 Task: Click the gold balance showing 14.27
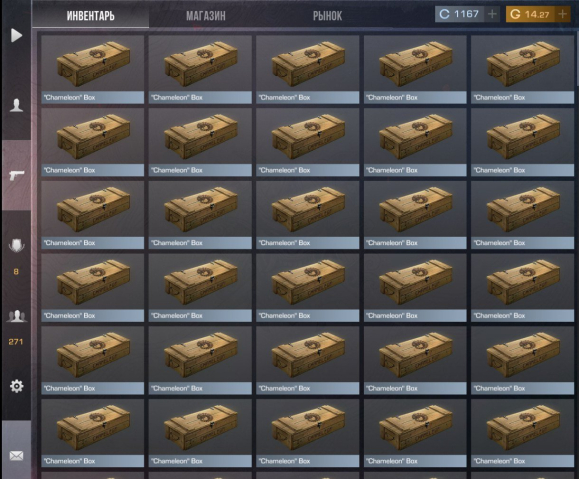[x=530, y=14]
